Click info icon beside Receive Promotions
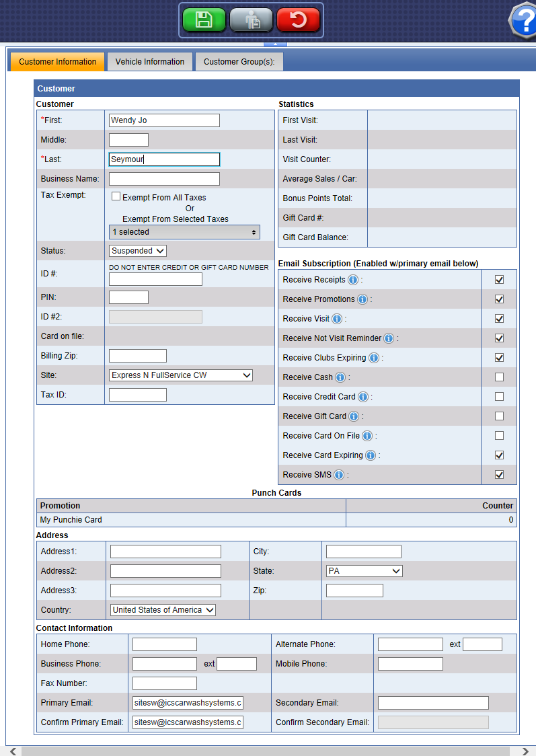The image size is (536, 756). [x=362, y=299]
